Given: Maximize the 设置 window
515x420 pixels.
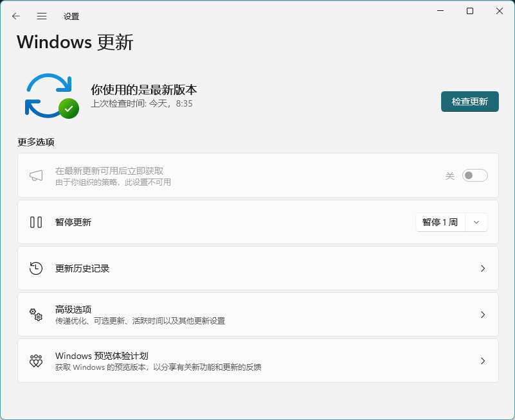Looking at the screenshot, I should point(470,11).
